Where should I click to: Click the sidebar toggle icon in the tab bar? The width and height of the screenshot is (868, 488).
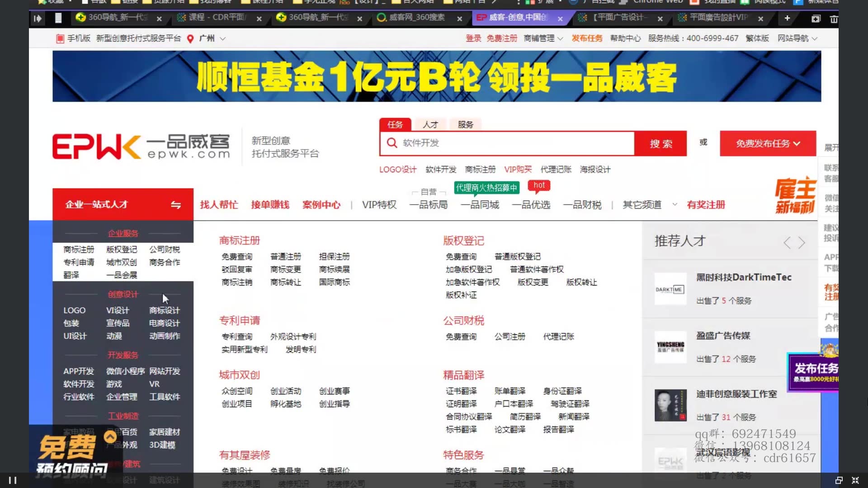[38, 19]
